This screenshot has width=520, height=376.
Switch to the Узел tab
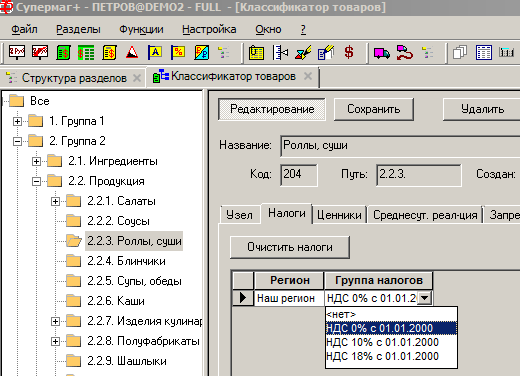pos(239,215)
